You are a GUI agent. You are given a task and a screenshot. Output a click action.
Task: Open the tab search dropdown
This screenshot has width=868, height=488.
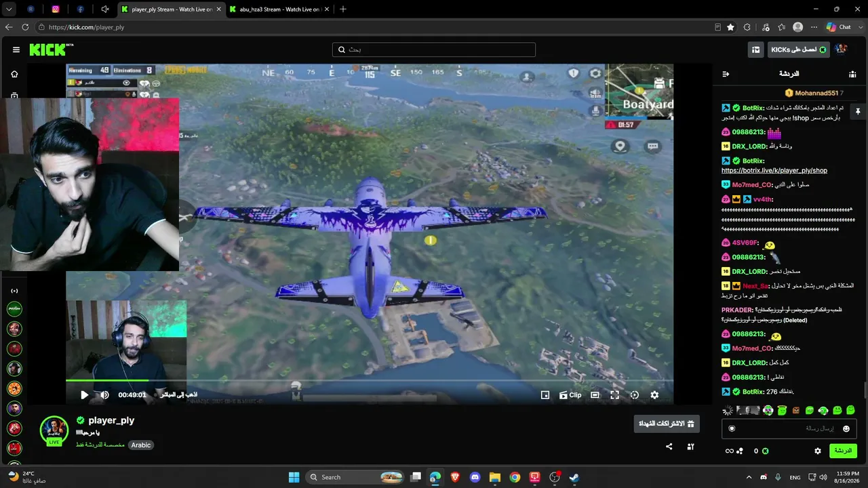[x=9, y=9]
